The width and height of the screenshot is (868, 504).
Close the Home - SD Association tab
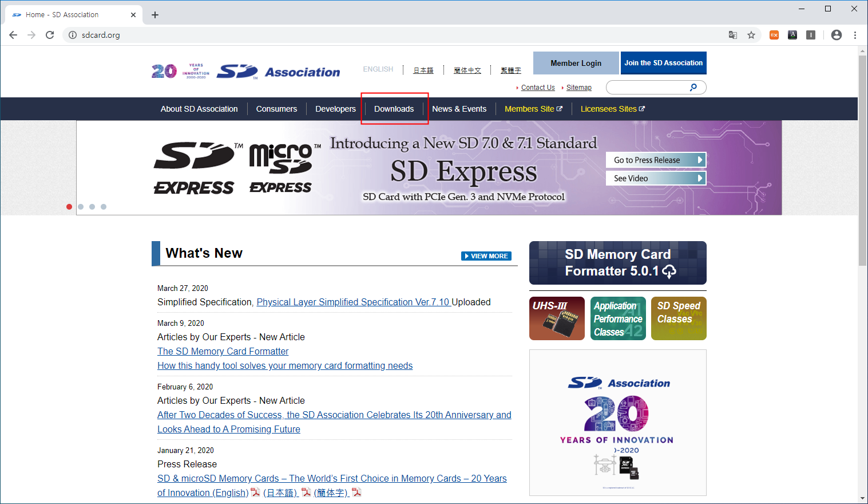133,15
